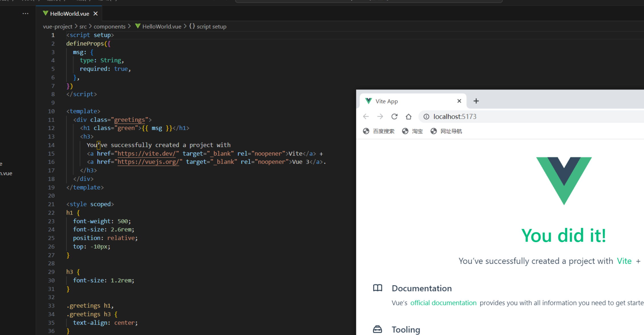Click the Documentation heading

(x=422, y=288)
